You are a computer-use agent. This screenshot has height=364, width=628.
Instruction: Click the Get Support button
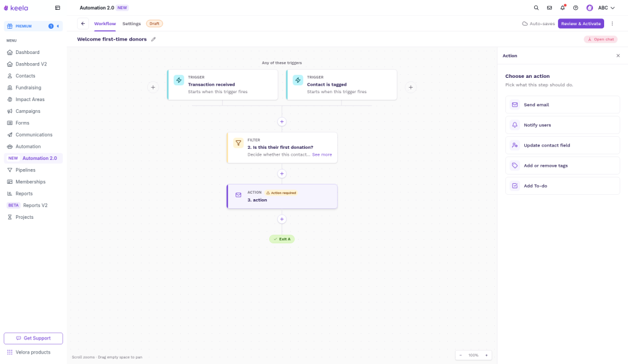click(33, 338)
